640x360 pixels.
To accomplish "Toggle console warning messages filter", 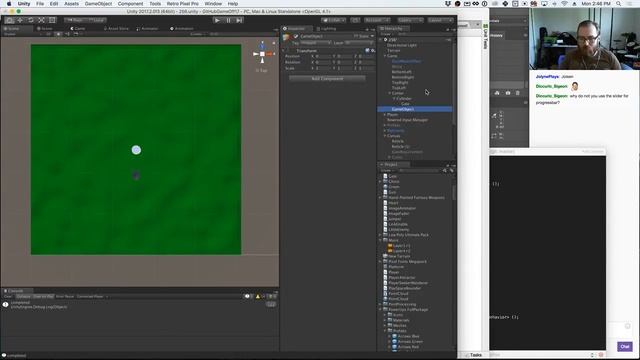I will pyautogui.click(x=260, y=296).
